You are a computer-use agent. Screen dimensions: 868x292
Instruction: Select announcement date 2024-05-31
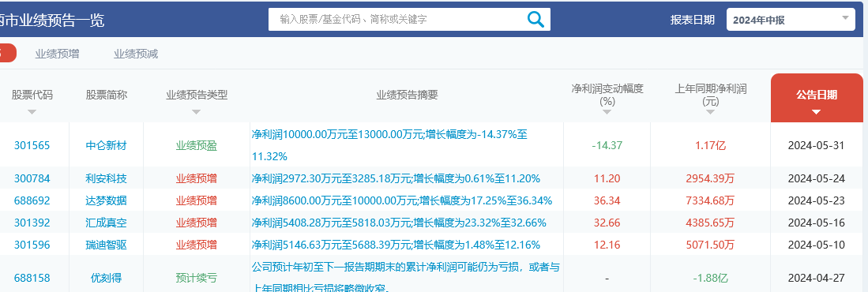(x=817, y=145)
